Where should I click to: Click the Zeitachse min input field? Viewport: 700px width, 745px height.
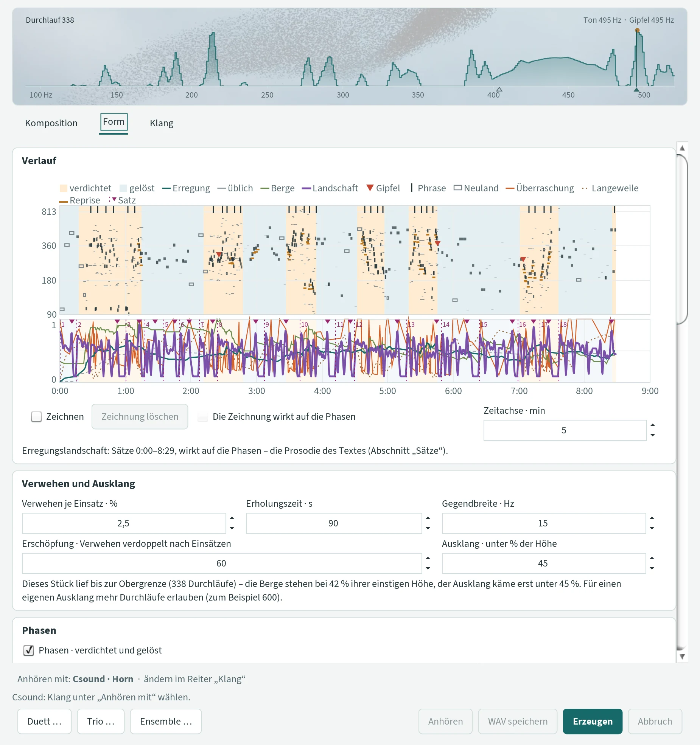(565, 430)
